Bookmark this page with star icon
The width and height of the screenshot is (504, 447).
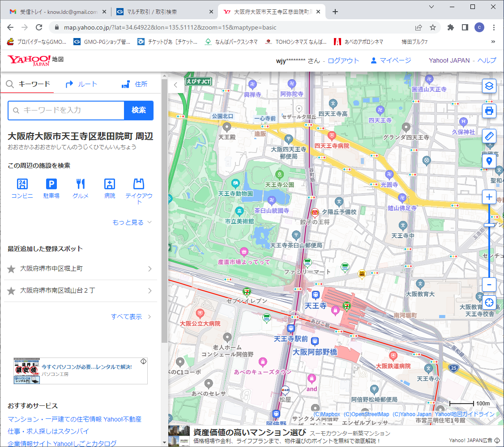(x=433, y=27)
